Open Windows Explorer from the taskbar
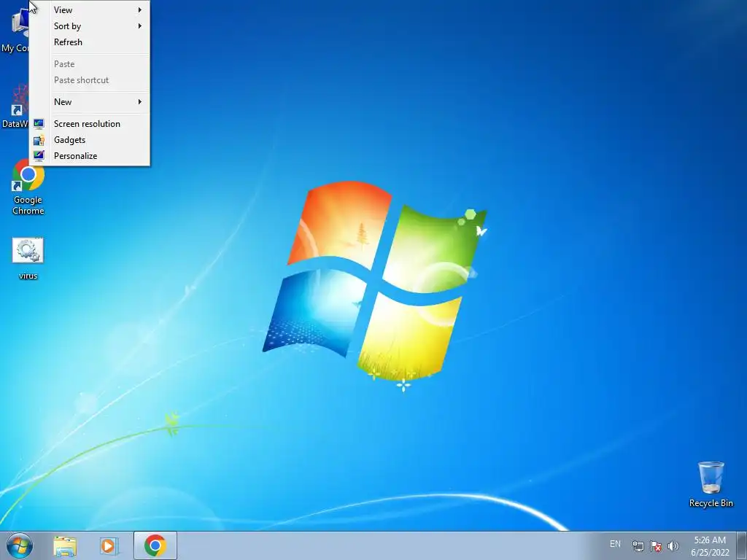The image size is (747, 560). pos(65,545)
